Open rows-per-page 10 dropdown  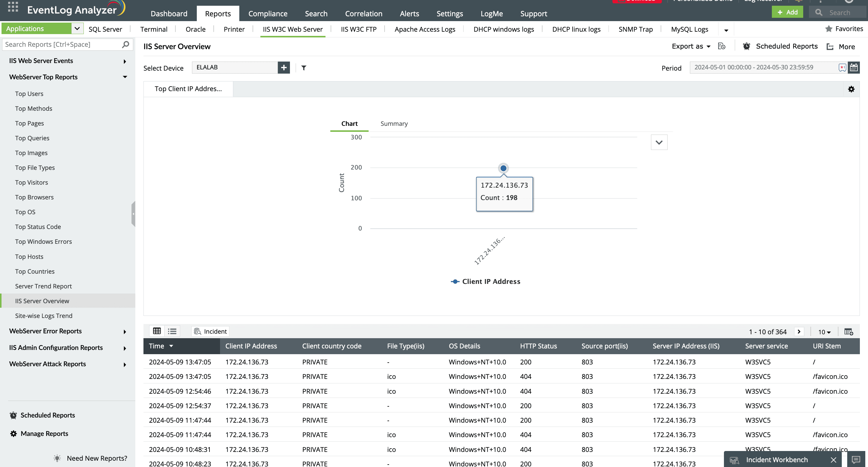[824, 332]
